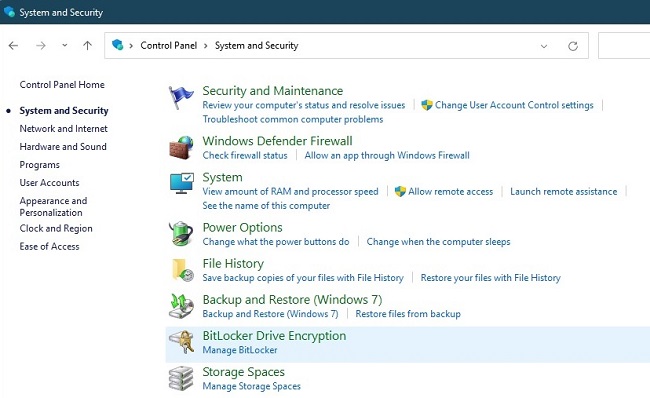Click the File History folder icon
The image size is (650, 398).
tap(182, 270)
